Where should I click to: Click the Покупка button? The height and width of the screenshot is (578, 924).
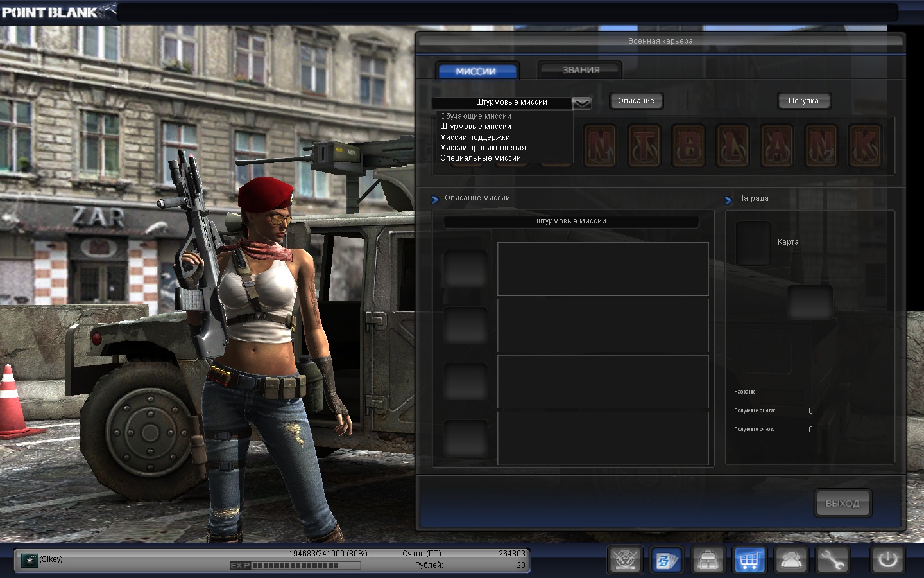(x=803, y=101)
